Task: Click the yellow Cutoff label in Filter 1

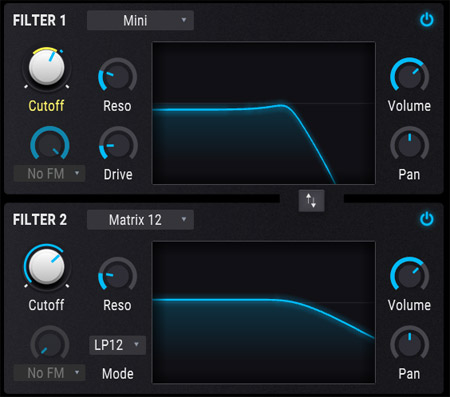Action: click(46, 106)
